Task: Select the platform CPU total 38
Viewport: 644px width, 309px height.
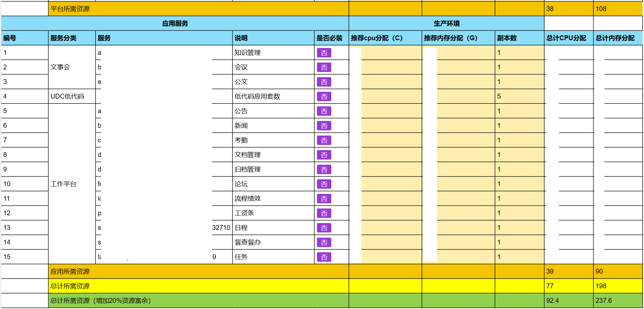Action: click(569, 9)
